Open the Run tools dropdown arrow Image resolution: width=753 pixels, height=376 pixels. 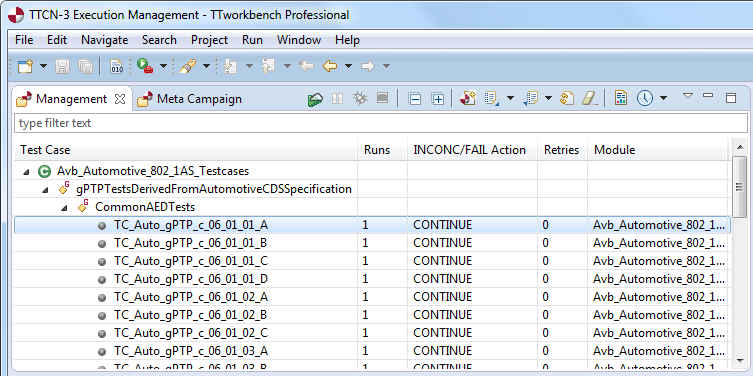tap(163, 66)
